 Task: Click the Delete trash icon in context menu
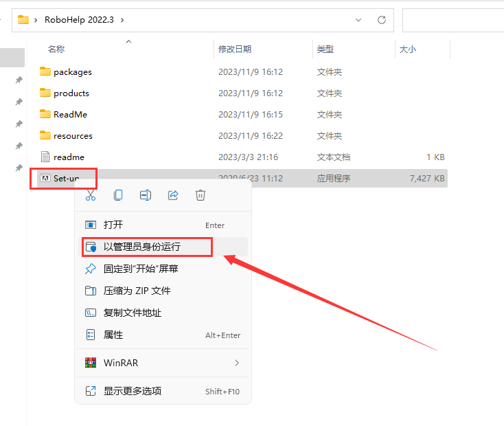click(x=201, y=195)
